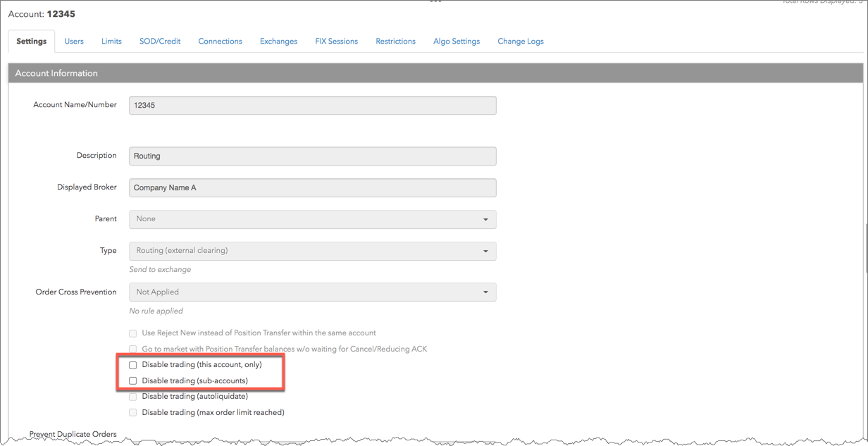Go to the SOD/Credit tab
The height and width of the screenshot is (446, 868).
point(160,42)
